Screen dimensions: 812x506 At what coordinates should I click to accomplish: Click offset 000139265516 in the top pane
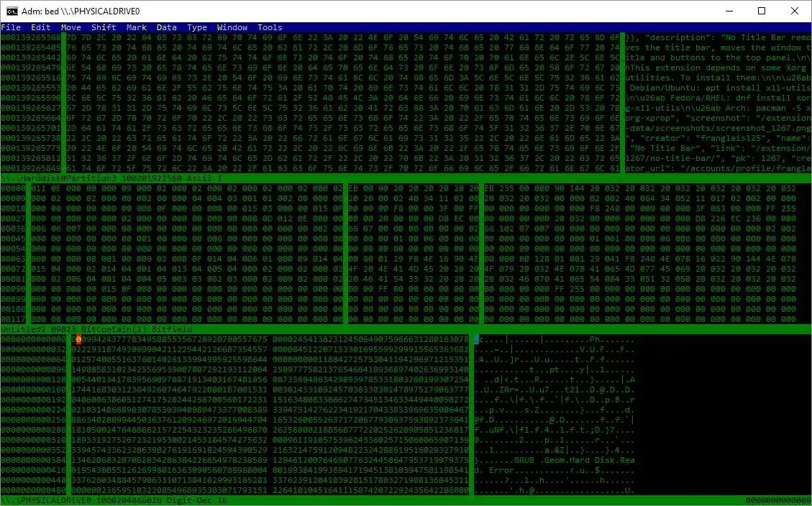31,78
